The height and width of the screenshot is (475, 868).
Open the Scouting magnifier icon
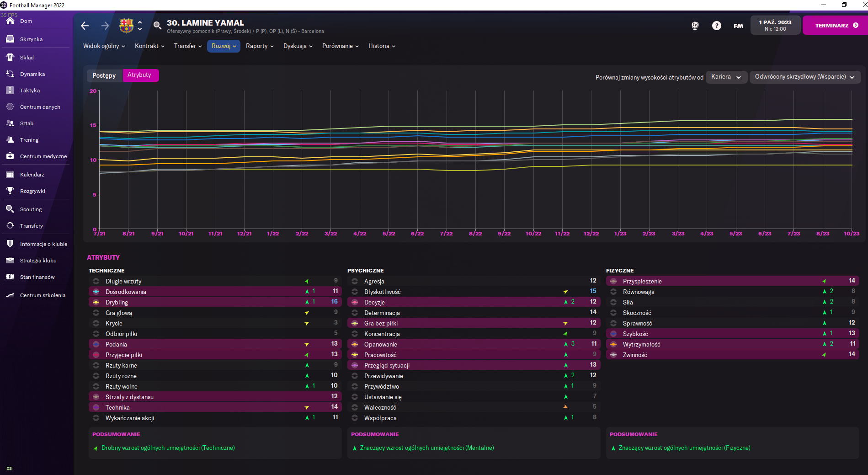point(10,209)
